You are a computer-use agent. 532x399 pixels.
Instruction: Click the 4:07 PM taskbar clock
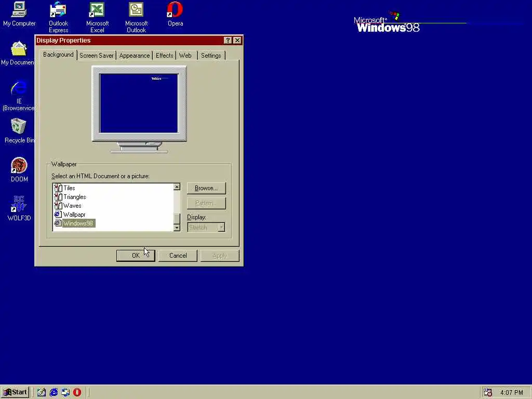[x=512, y=393]
